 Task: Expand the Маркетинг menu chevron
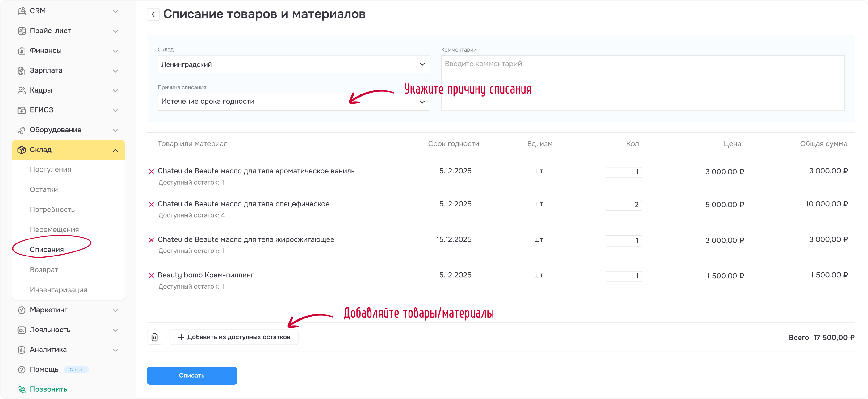(x=115, y=310)
